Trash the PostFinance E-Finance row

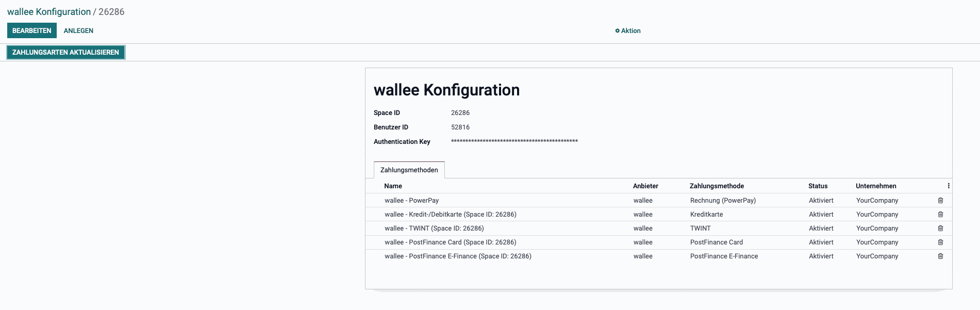coord(940,256)
